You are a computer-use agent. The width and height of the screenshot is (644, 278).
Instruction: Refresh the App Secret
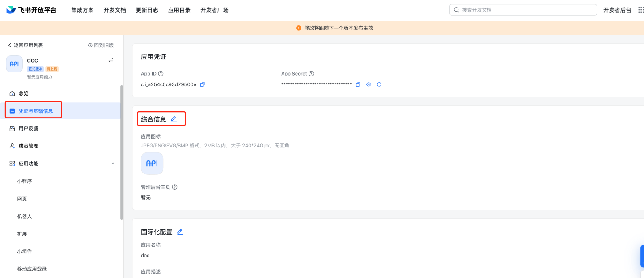click(379, 84)
